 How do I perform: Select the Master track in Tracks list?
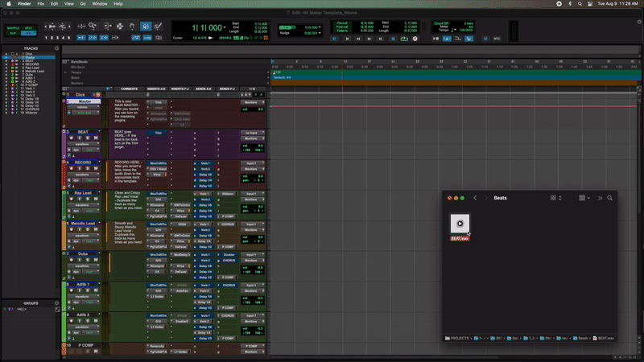coord(30,58)
